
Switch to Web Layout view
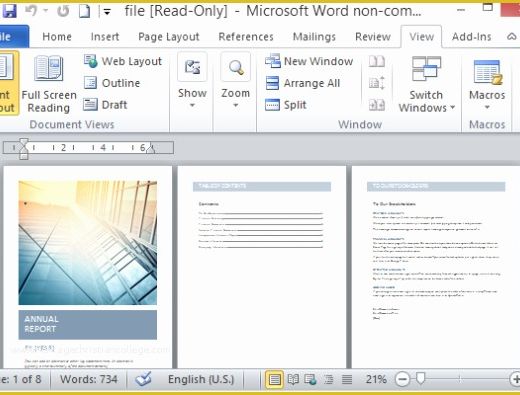[x=123, y=61]
